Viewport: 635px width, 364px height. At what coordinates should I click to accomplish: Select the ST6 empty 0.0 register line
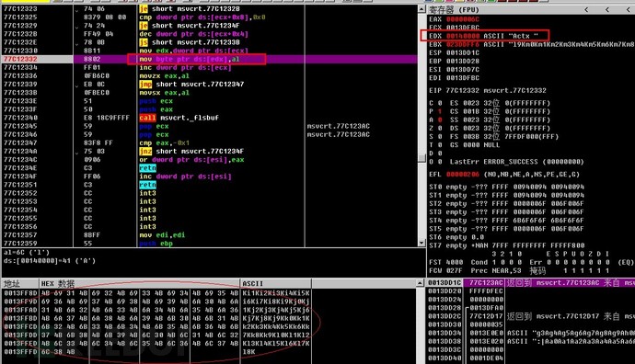click(456, 237)
